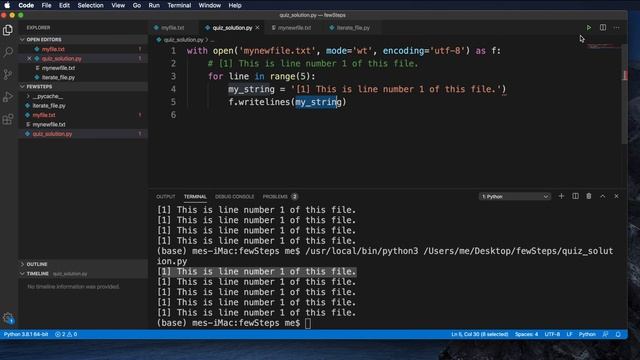Open Source Control view in activity bar

tap(8, 74)
